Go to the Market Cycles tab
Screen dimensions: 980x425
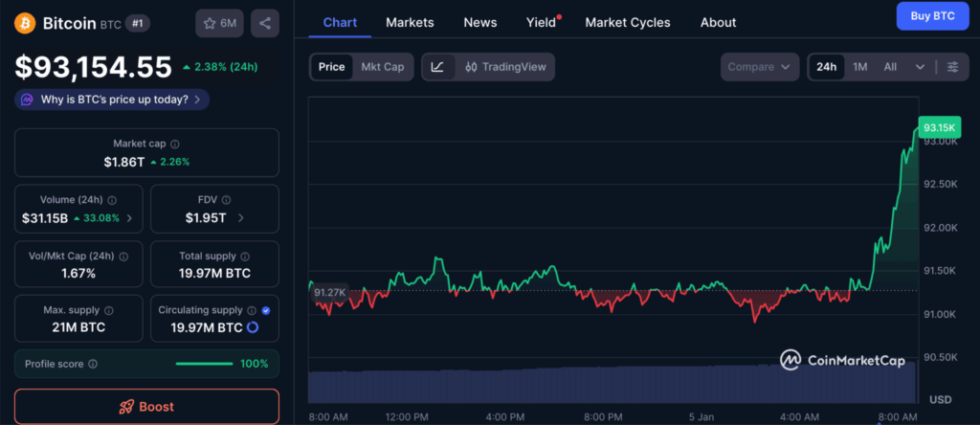pos(627,22)
